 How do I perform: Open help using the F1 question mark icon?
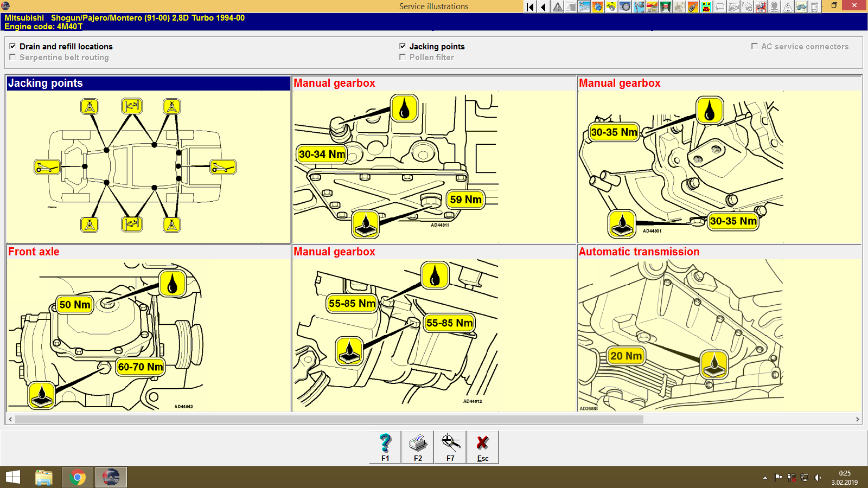385,446
